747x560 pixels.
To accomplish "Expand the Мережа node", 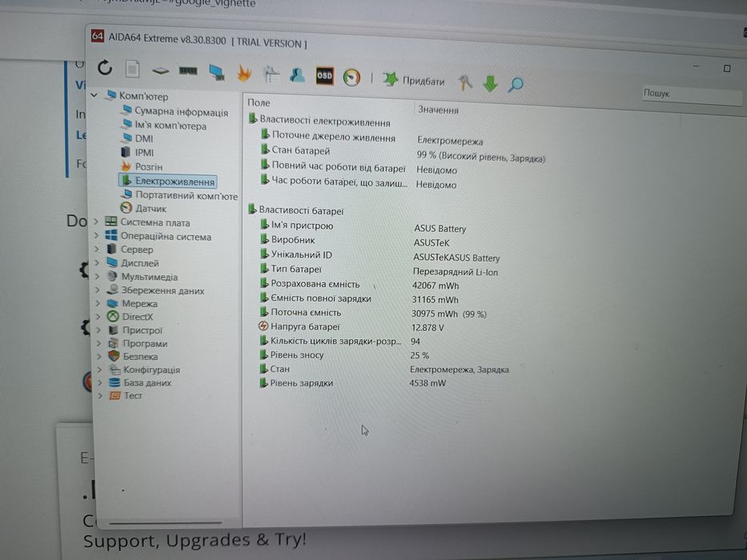I will [98, 303].
